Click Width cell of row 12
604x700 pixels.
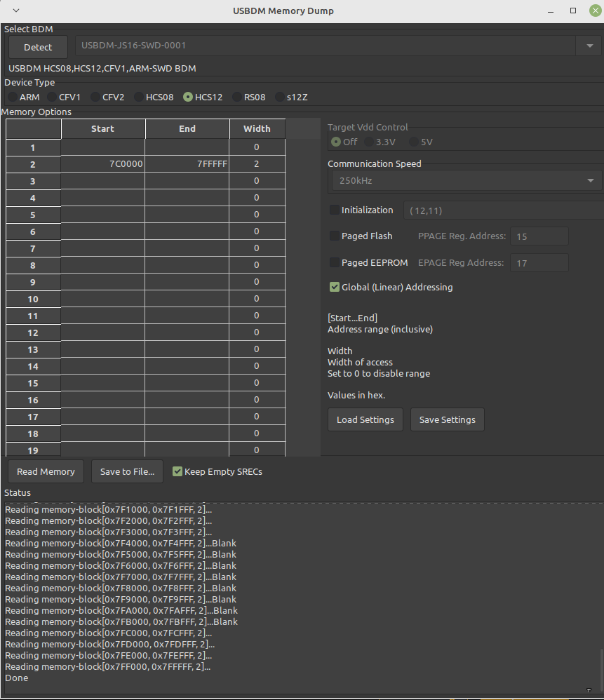[x=257, y=332]
